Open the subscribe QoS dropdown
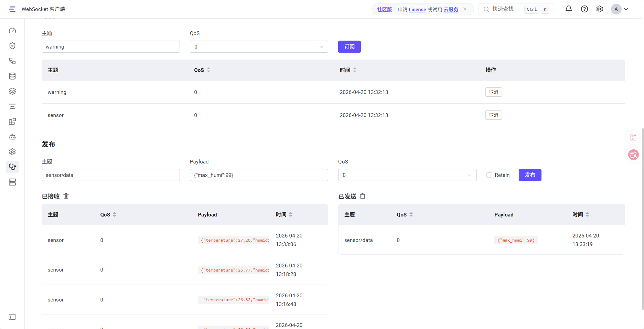Image resolution: width=644 pixels, height=329 pixels. coord(259,47)
